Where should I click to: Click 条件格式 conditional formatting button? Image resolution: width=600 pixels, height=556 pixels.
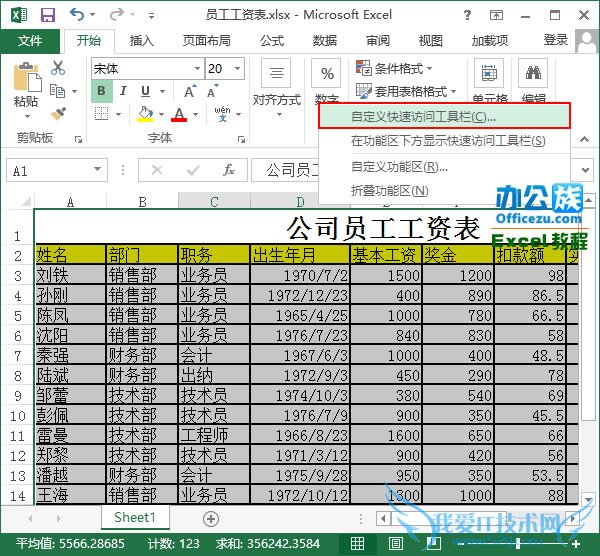pos(394,68)
